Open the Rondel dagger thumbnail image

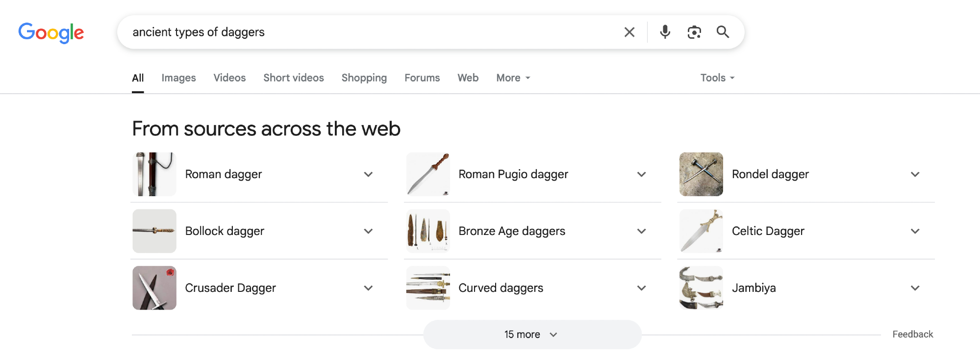(x=701, y=174)
